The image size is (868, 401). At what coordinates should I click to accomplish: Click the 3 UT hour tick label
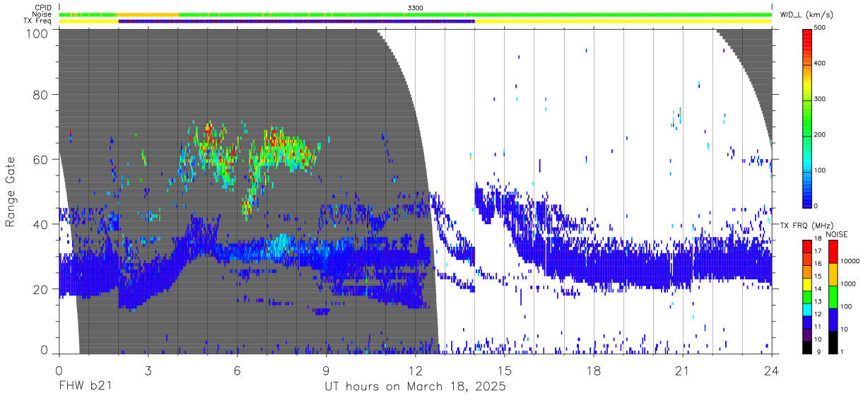(x=148, y=371)
